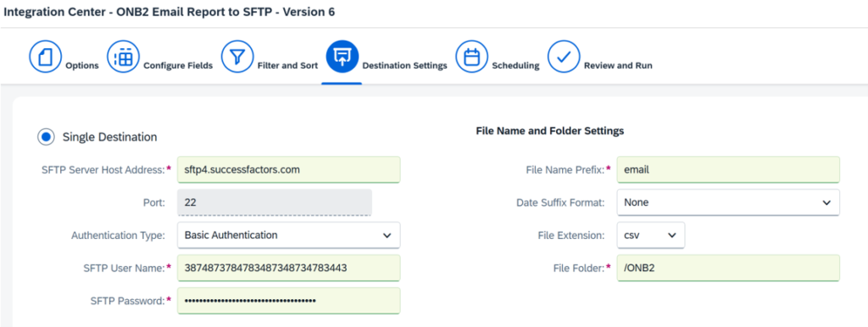Click the File Name Prefix label
The height and width of the screenshot is (327, 868).
565,170
